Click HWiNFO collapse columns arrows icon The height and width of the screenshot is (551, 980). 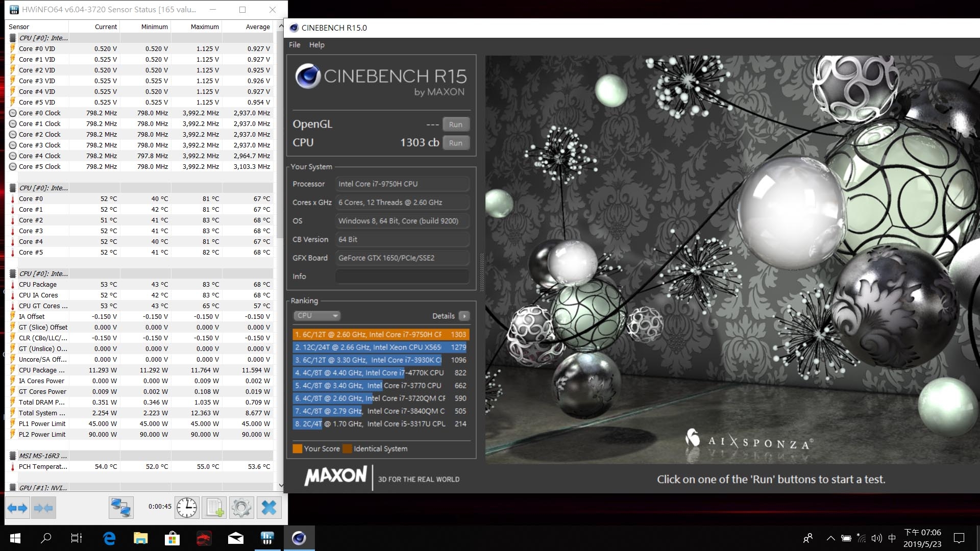43,508
